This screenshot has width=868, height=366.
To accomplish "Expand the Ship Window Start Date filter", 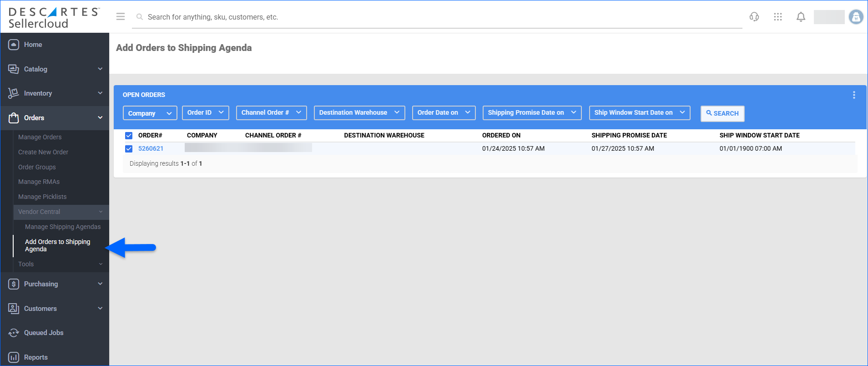I will click(x=639, y=113).
